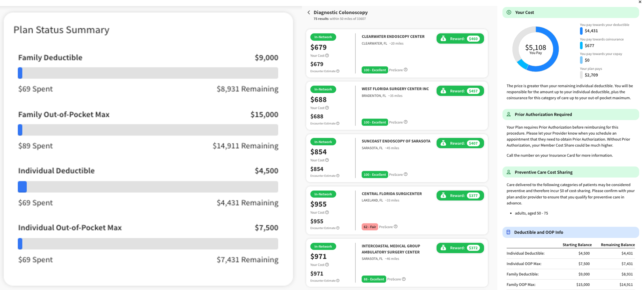644x290 pixels.
Task: Click the Preventive Care Cost Sharing icon
Action: (509, 172)
